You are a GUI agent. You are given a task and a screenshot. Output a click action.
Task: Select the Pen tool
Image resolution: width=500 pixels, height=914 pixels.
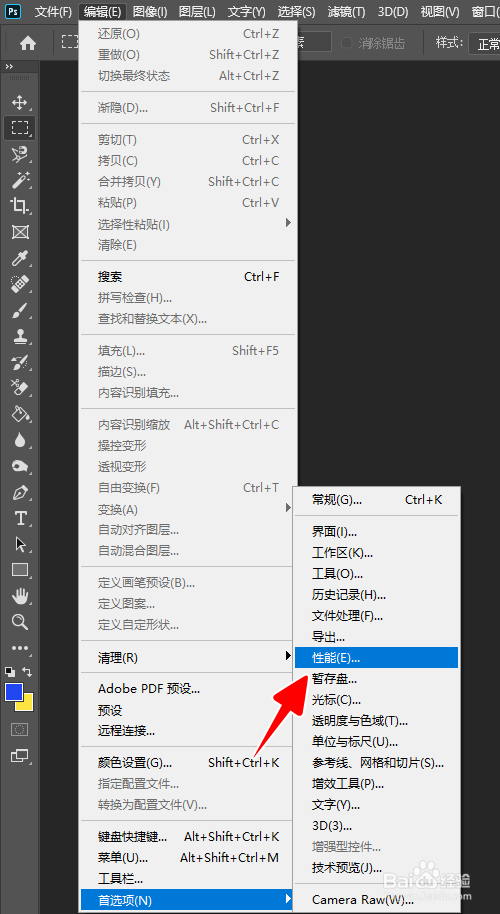click(x=20, y=493)
